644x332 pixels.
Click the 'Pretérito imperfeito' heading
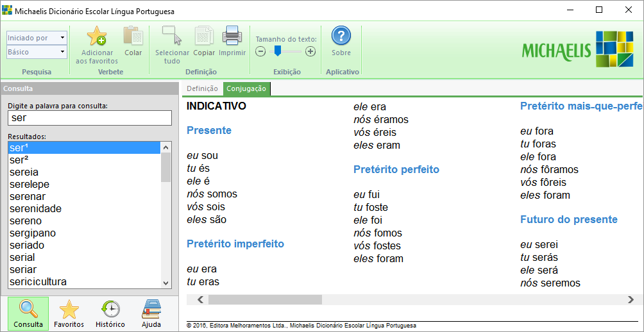pos(235,244)
